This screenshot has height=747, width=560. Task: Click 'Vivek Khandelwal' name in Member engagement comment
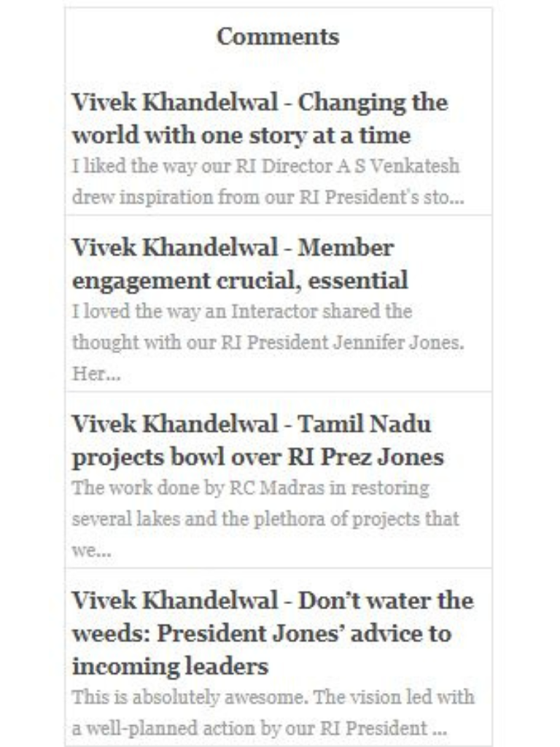click(x=175, y=247)
